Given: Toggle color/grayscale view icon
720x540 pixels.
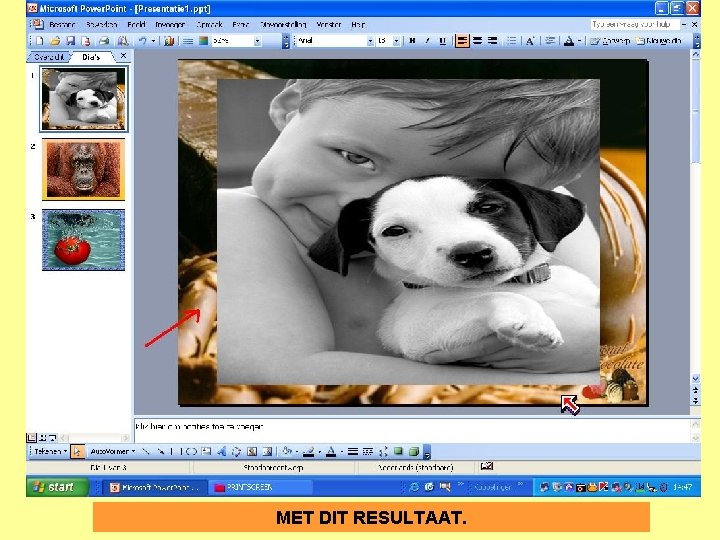Looking at the screenshot, I should (x=203, y=41).
